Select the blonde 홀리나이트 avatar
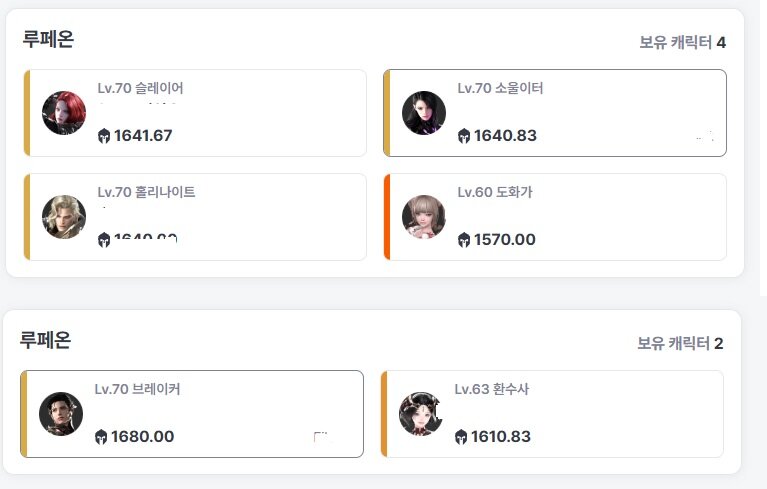The height and width of the screenshot is (489, 767). coord(64,217)
